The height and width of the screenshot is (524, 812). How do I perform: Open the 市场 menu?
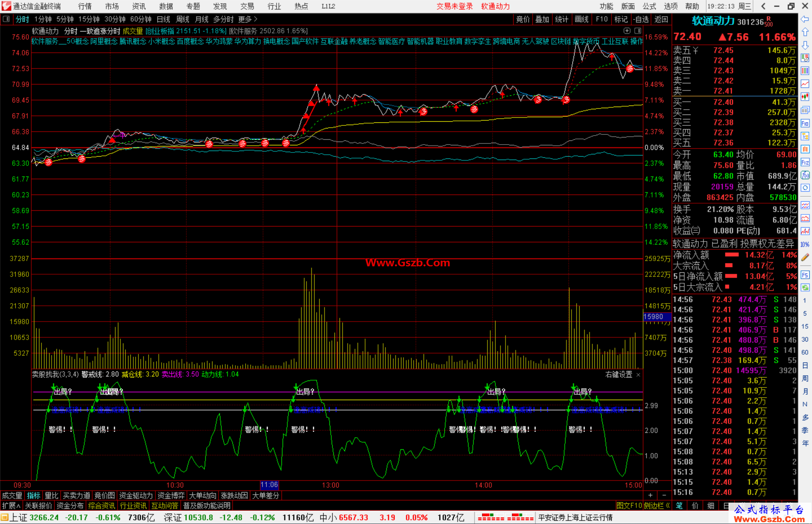click(112, 6)
